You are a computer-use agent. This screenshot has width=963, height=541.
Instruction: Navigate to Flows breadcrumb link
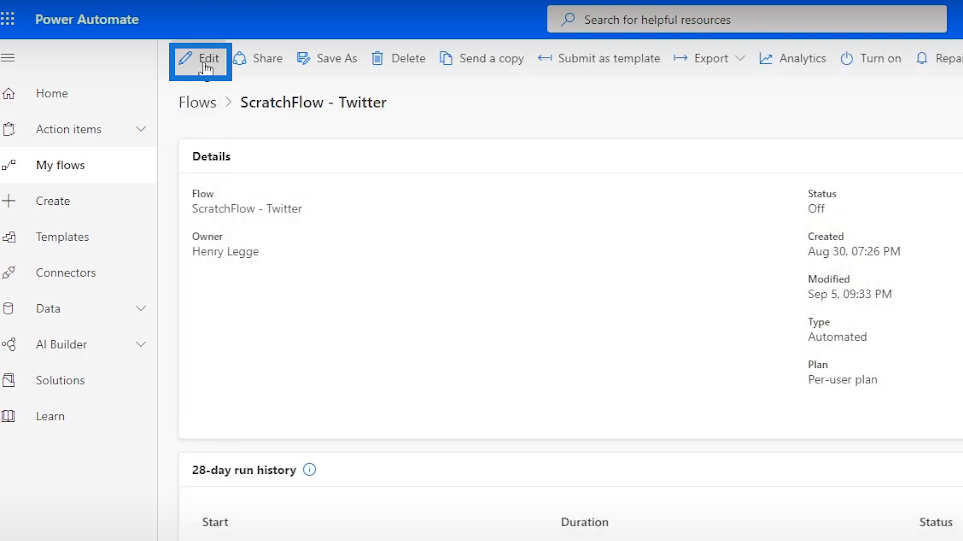click(197, 103)
